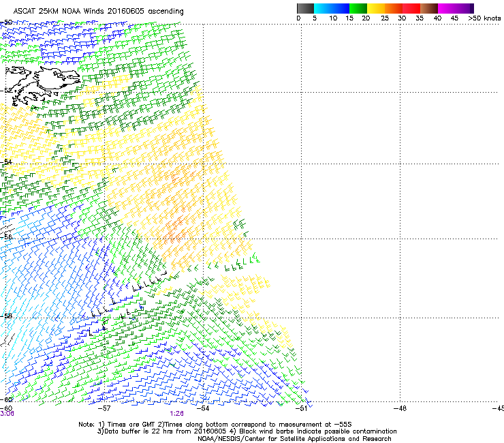Select the blue 10–15 knots color segment
Image resolution: width=504 pixels, height=443 pixels.
pos(341,8)
